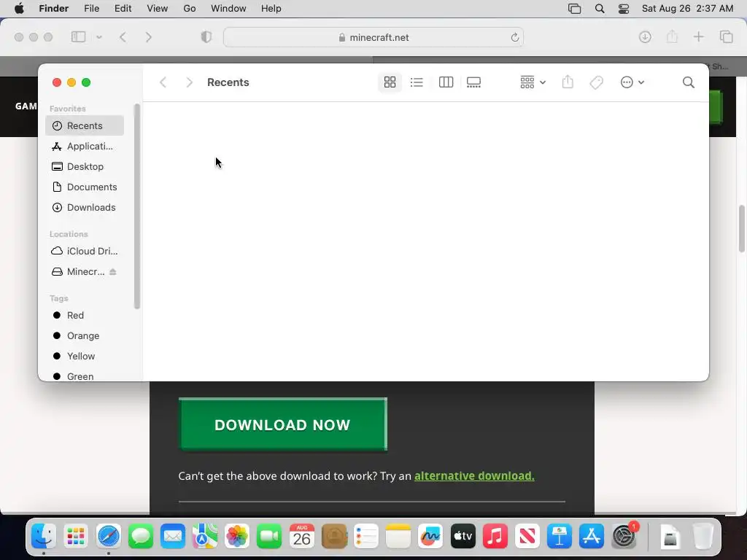Click the date and time
The width and height of the screenshot is (747, 560).
[687, 9]
